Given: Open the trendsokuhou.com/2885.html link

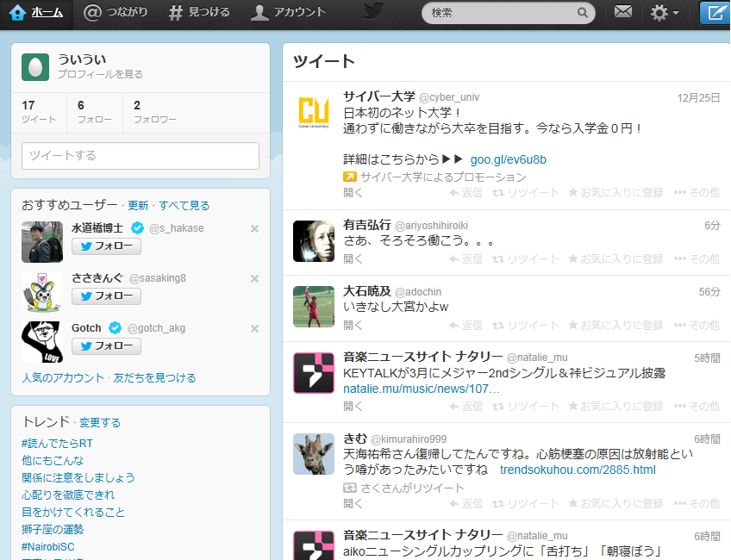Looking at the screenshot, I should 578,470.
